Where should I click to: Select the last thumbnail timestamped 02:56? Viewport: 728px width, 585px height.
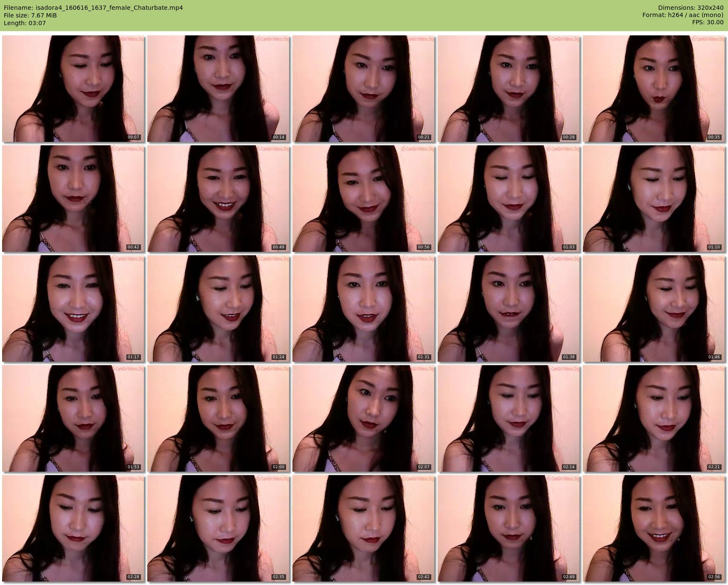pyautogui.click(x=653, y=528)
